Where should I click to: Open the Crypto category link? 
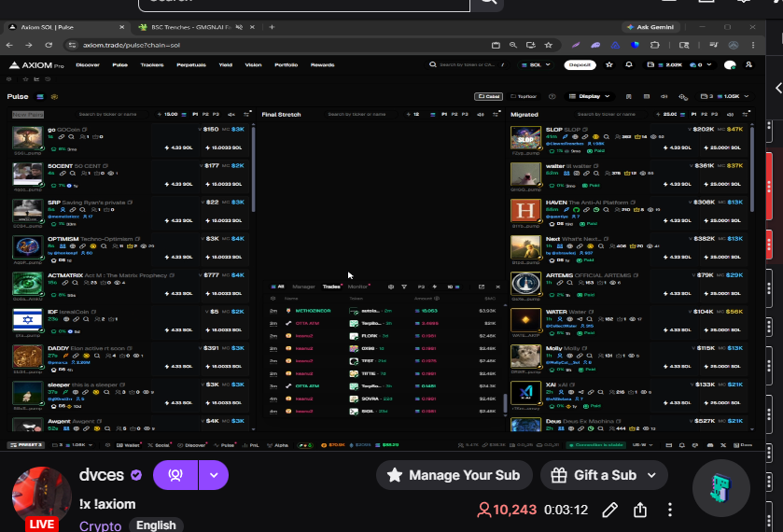tap(100, 525)
